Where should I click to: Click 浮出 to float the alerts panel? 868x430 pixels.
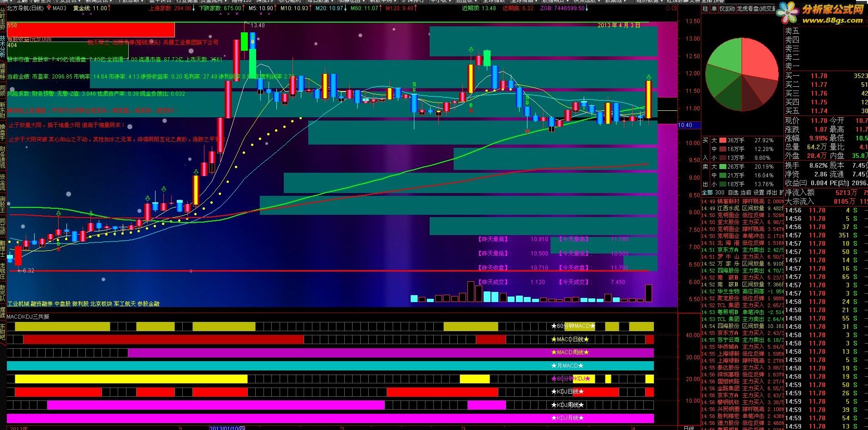coord(772,193)
